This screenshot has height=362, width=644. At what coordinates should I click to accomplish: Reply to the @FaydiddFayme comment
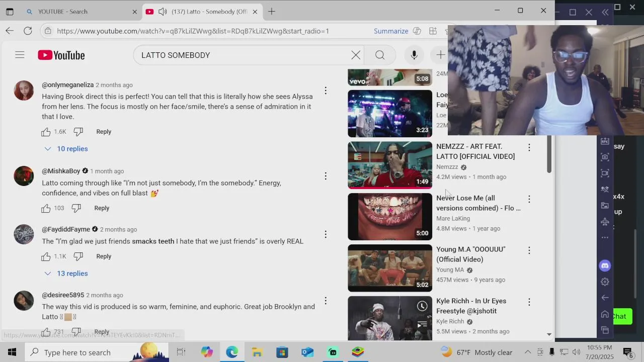tap(104, 256)
